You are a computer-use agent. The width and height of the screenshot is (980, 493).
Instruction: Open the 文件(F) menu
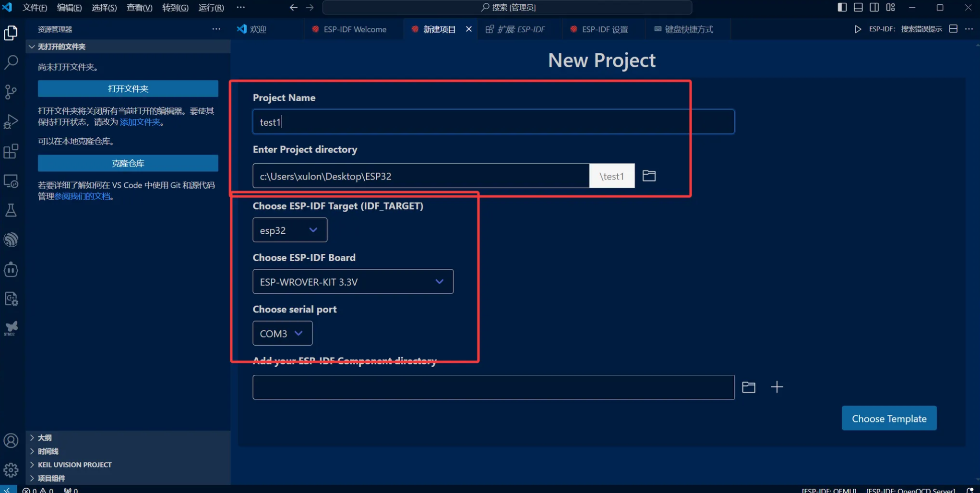pos(35,7)
